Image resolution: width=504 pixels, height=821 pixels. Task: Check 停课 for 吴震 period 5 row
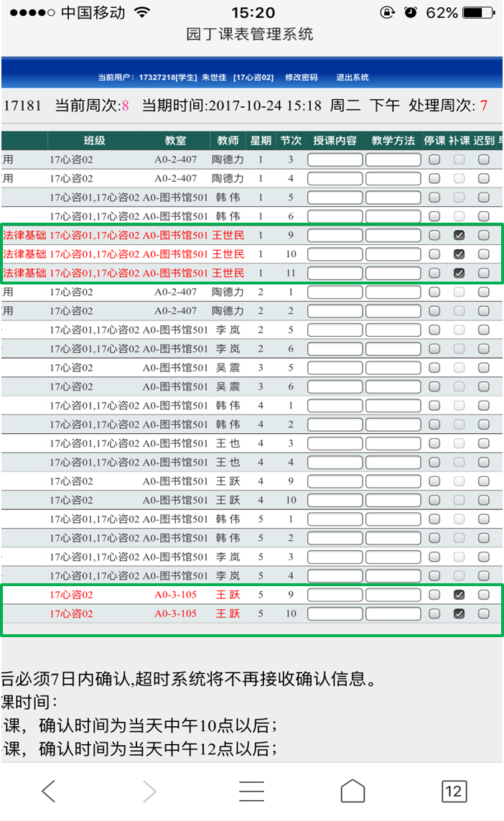434,367
